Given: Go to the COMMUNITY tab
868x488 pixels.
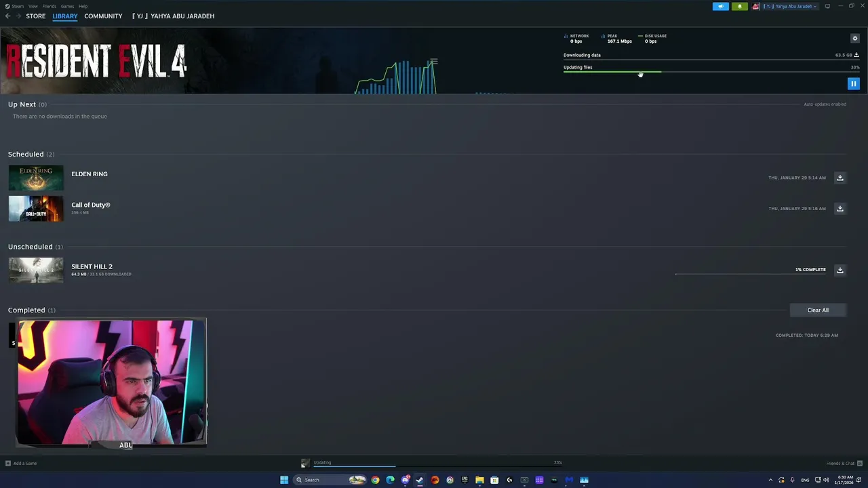Looking at the screenshot, I should pyautogui.click(x=103, y=16).
